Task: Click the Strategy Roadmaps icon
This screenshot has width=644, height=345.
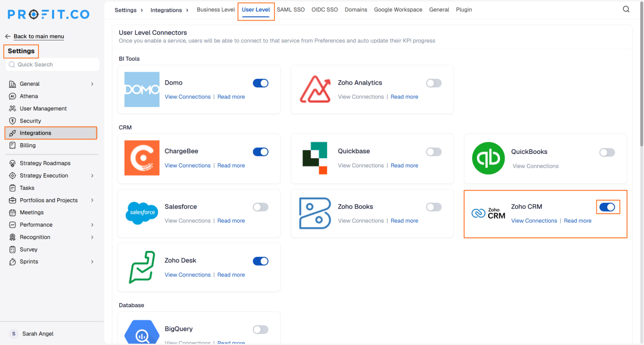Action: tap(12, 163)
